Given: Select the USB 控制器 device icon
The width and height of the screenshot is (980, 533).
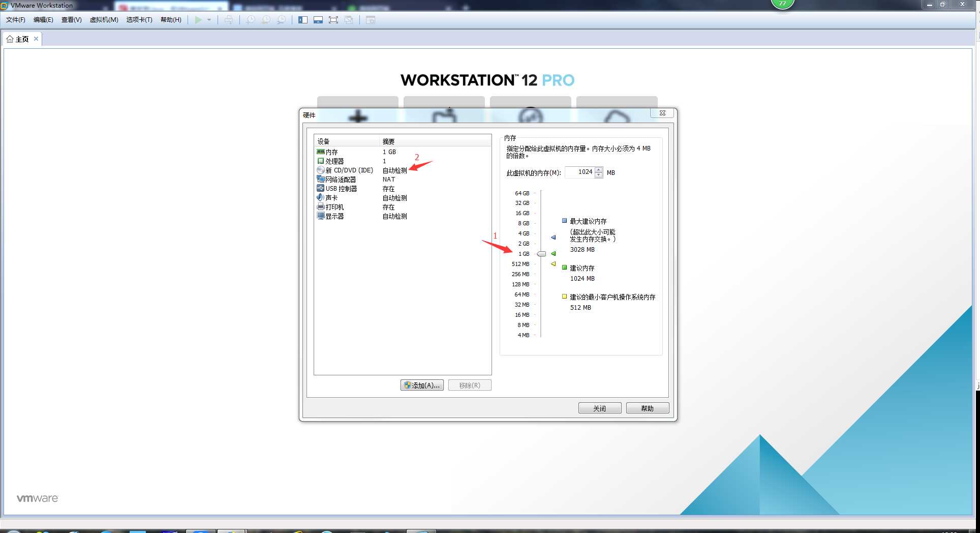Looking at the screenshot, I should (320, 188).
